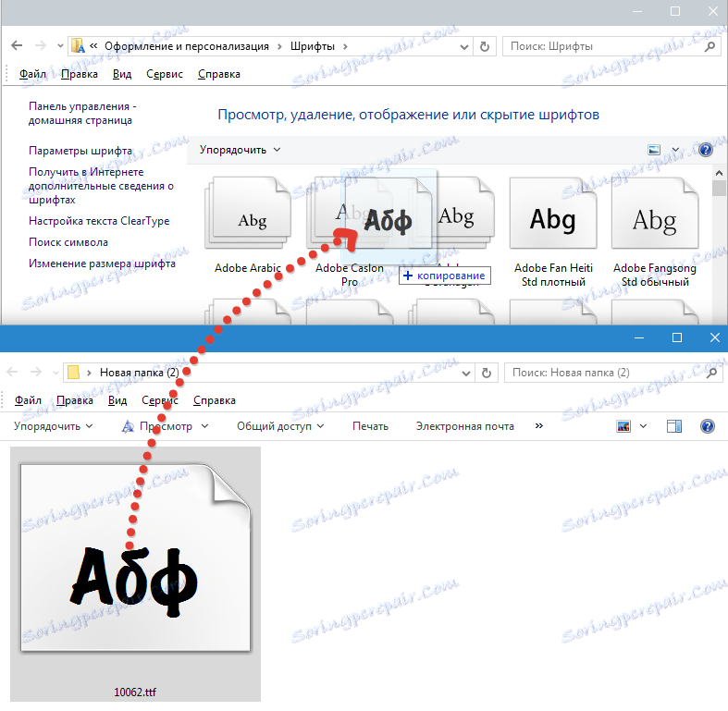Click folder icon in Новая папка address bar
This screenshot has height=711, width=728.
tap(73, 373)
